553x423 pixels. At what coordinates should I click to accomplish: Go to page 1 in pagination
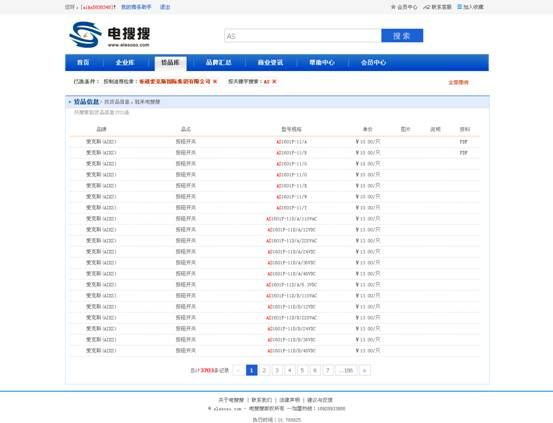click(x=251, y=370)
